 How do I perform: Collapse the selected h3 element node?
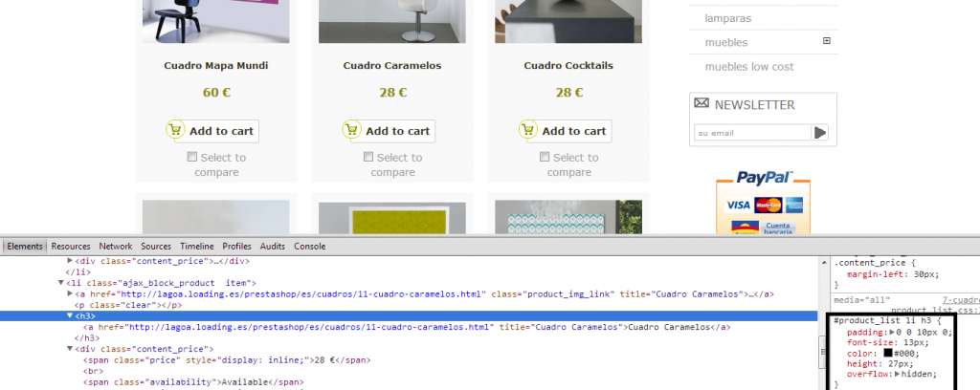click(x=69, y=315)
